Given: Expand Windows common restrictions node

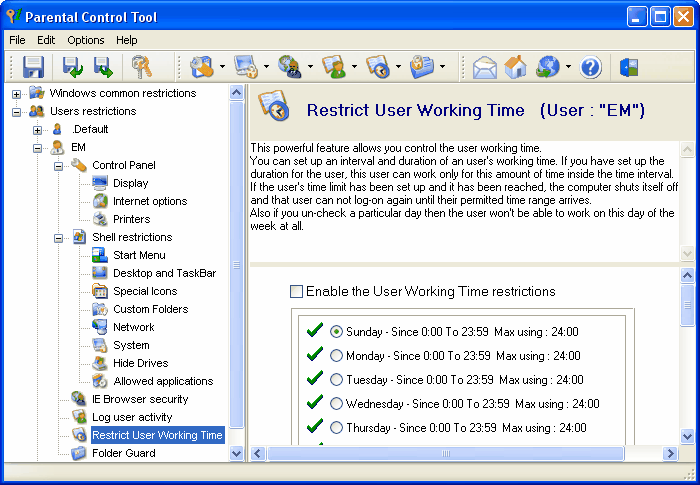Looking at the screenshot, I should (17, 94).
